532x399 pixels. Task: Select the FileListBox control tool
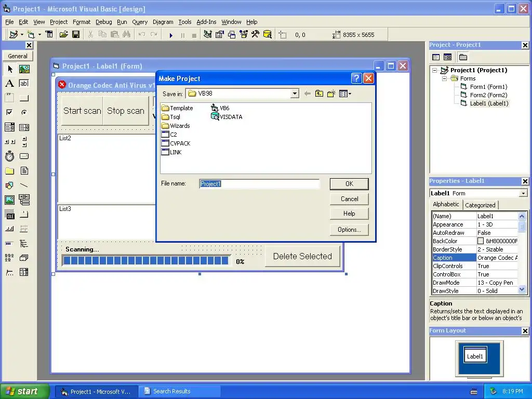click(x=24, y=170)
